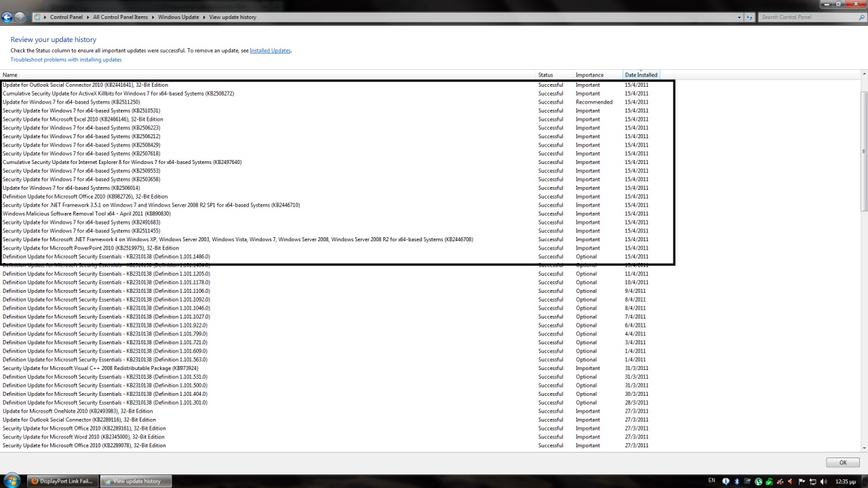Open the uTorrent tray icon
Image resolution: width=868 pixels, height=488 pixels.
pos(758,481)
